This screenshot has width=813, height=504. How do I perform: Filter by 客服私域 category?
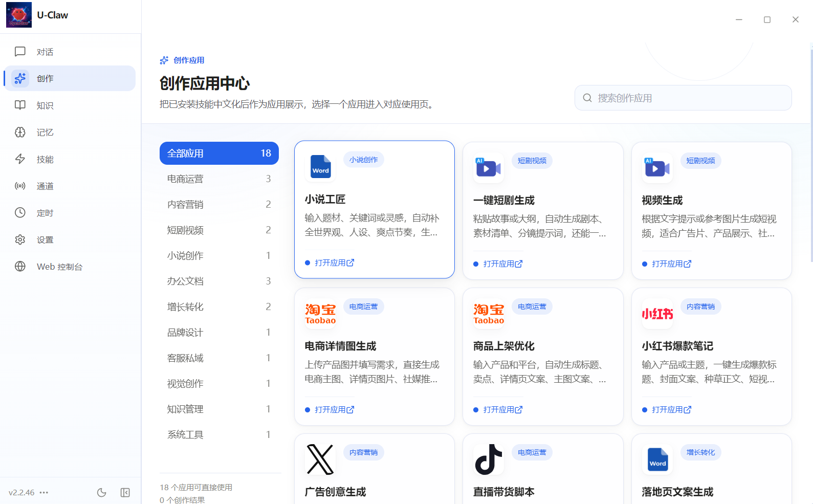coord(219,358)
